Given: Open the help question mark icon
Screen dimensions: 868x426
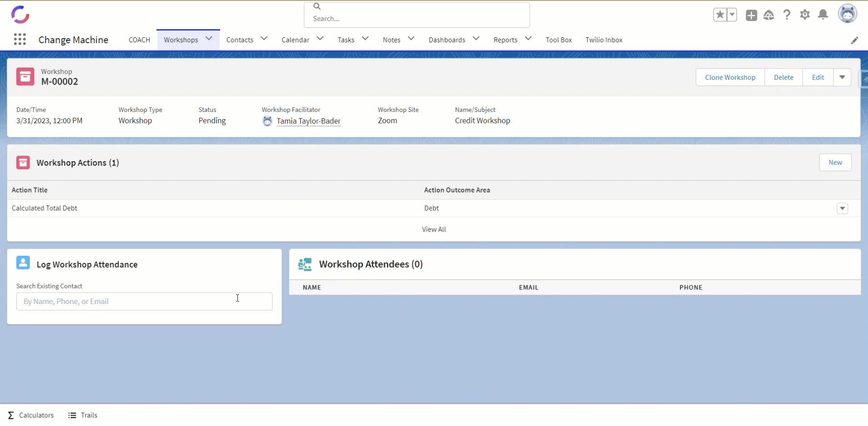Looking at the screenshot, I should (x=787, y=15).
